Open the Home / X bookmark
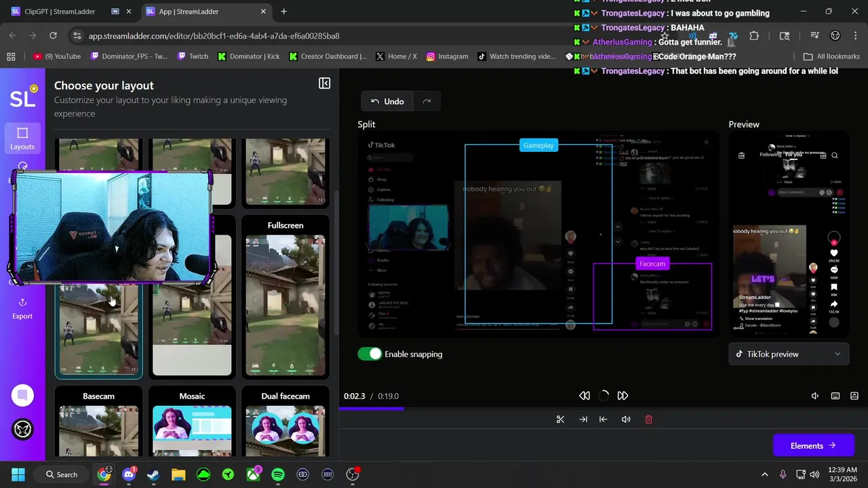This screenshot has height=488, width=868. click(397, 56)
